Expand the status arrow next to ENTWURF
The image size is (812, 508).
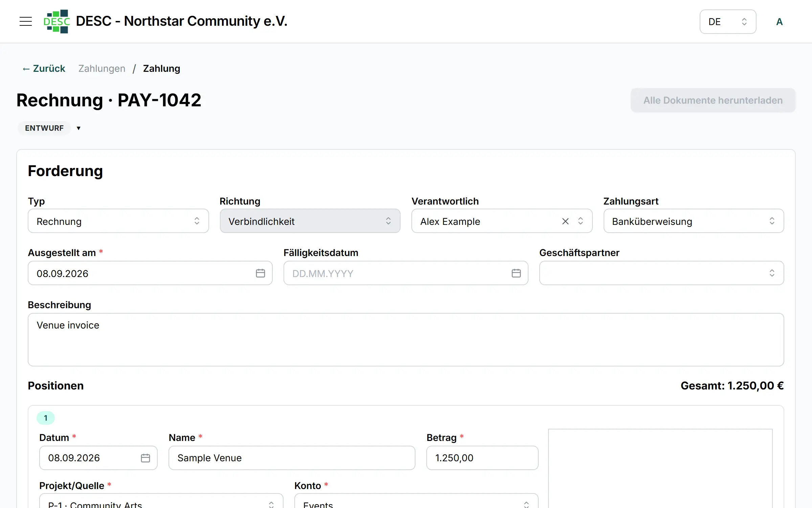point(78,128)
